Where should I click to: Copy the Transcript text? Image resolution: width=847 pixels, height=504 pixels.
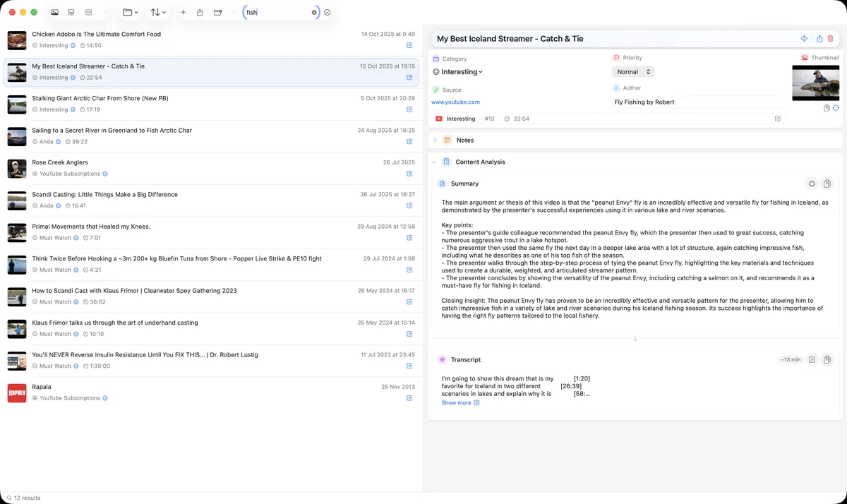click(x=828, y=360)
